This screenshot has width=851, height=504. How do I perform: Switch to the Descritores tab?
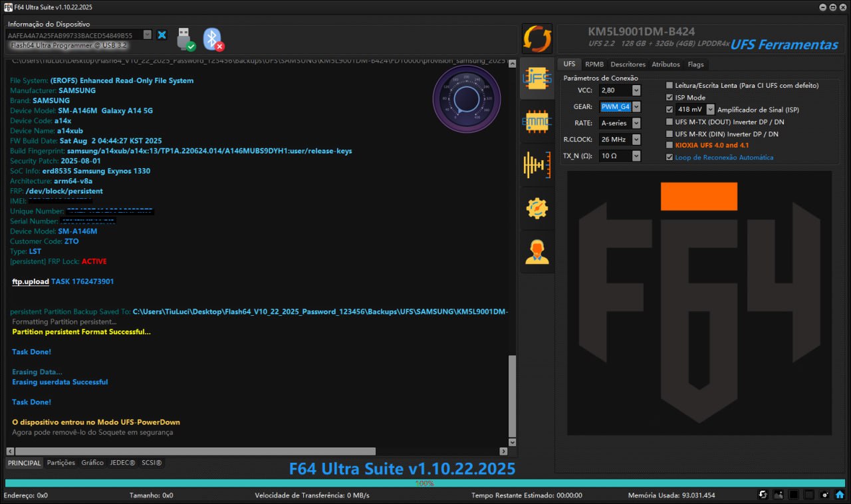click(x=628, y=64)
